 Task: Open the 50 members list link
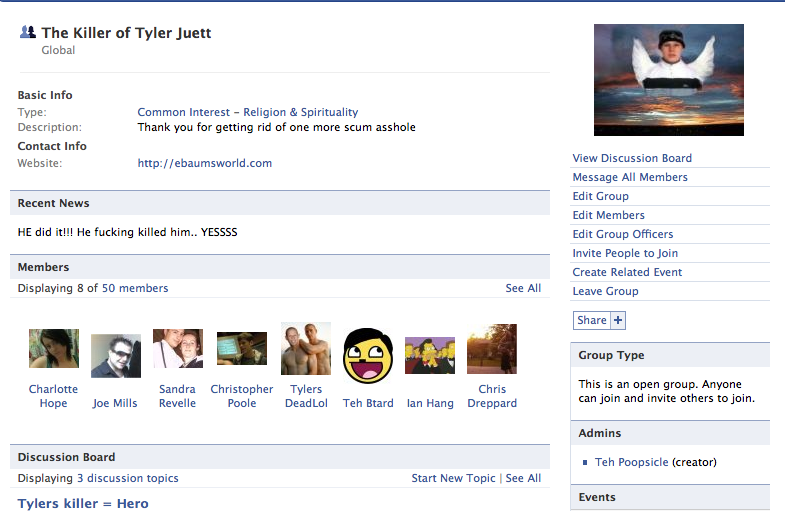pos(135,288)
